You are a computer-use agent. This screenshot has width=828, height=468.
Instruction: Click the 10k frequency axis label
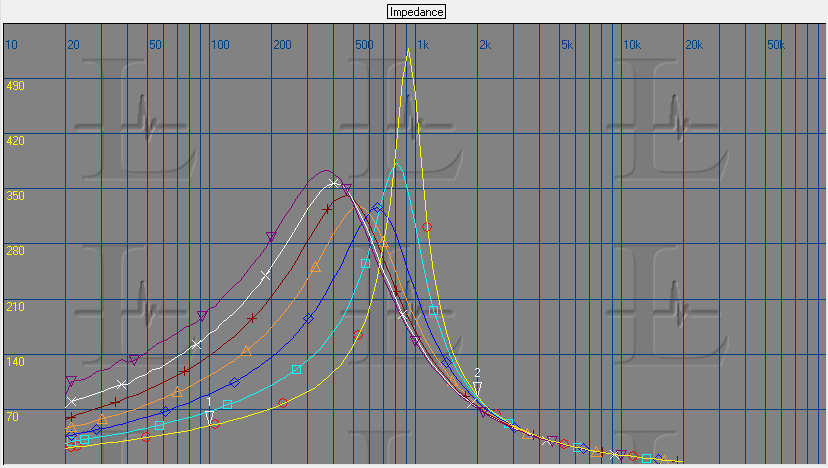(632, 45)
